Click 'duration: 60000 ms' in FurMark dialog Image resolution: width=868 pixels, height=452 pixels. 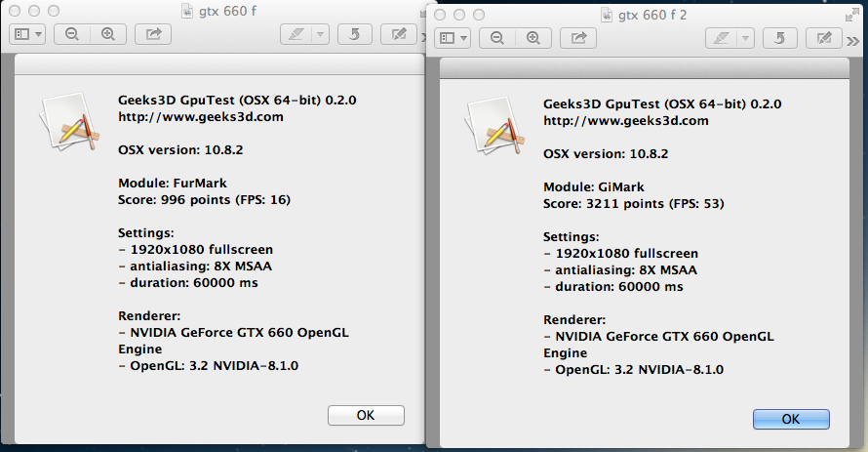click(194, 283)
